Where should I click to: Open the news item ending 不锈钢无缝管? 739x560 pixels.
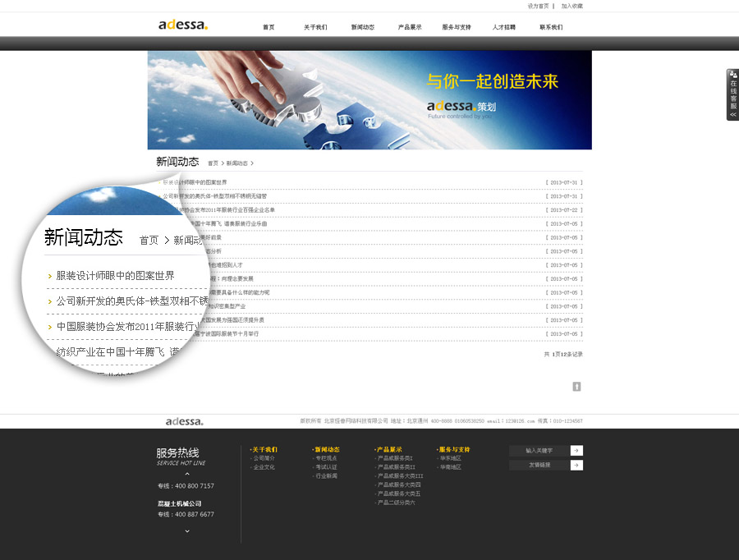coord(215,196)
